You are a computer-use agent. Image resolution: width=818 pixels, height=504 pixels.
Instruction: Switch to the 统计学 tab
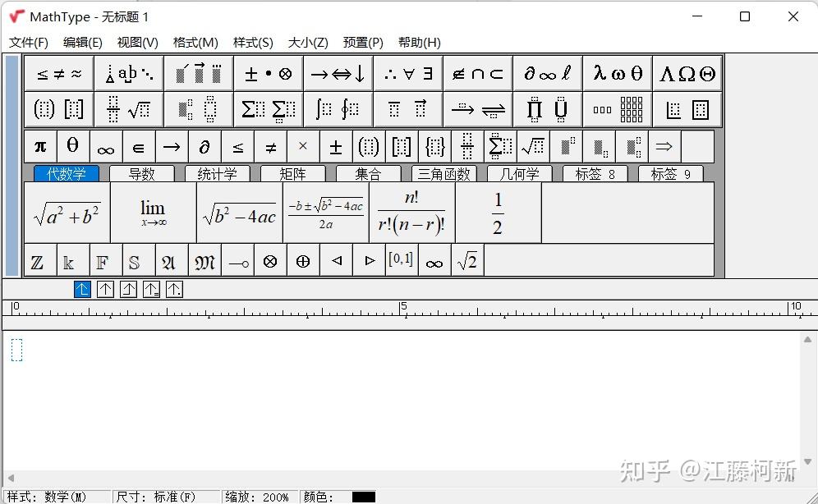click(218, 173)
